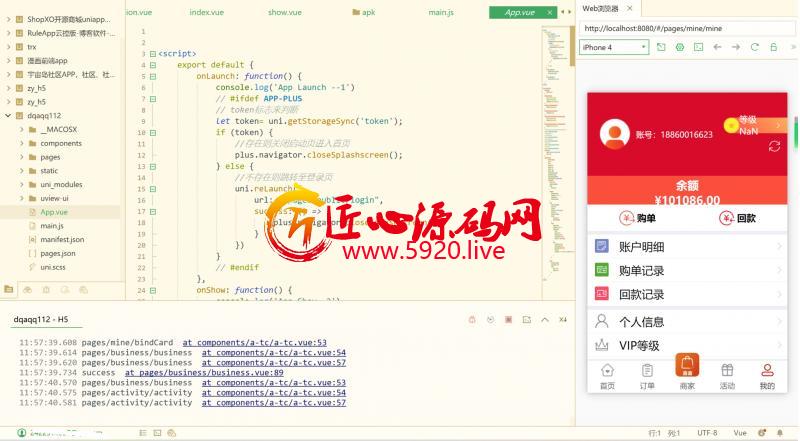Open 账户明细 in the preview list
The image size is (800, 441).
click(x=687, y=247)
